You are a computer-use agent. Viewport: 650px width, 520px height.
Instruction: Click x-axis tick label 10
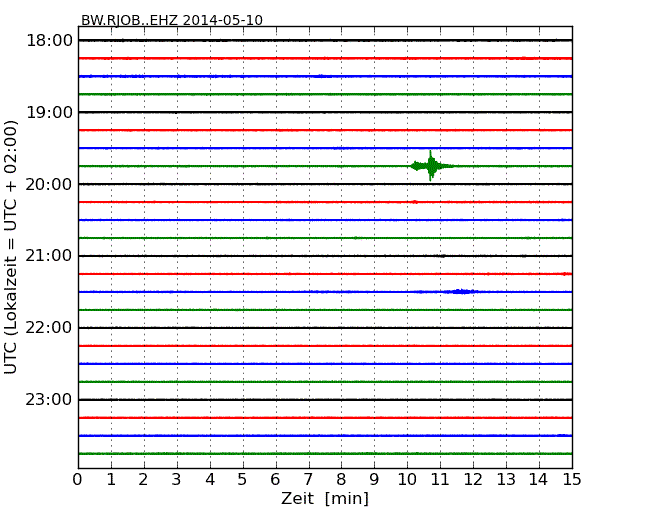pyautogui.click(x=407, y=480)
